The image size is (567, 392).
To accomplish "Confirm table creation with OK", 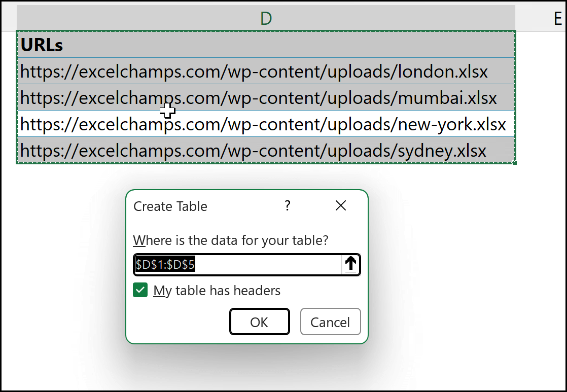I will [259, 322].
